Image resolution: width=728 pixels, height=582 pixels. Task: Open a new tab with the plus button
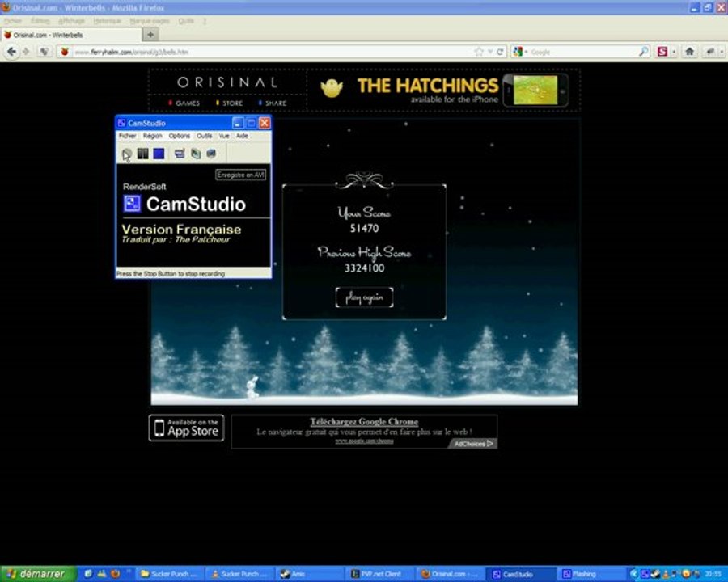pos(150,34)
